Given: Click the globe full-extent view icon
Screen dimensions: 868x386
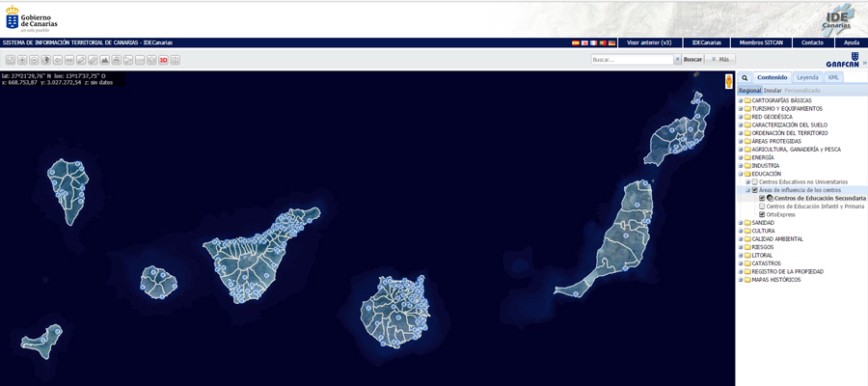Looking at the screenshot, I should point(45,60).
